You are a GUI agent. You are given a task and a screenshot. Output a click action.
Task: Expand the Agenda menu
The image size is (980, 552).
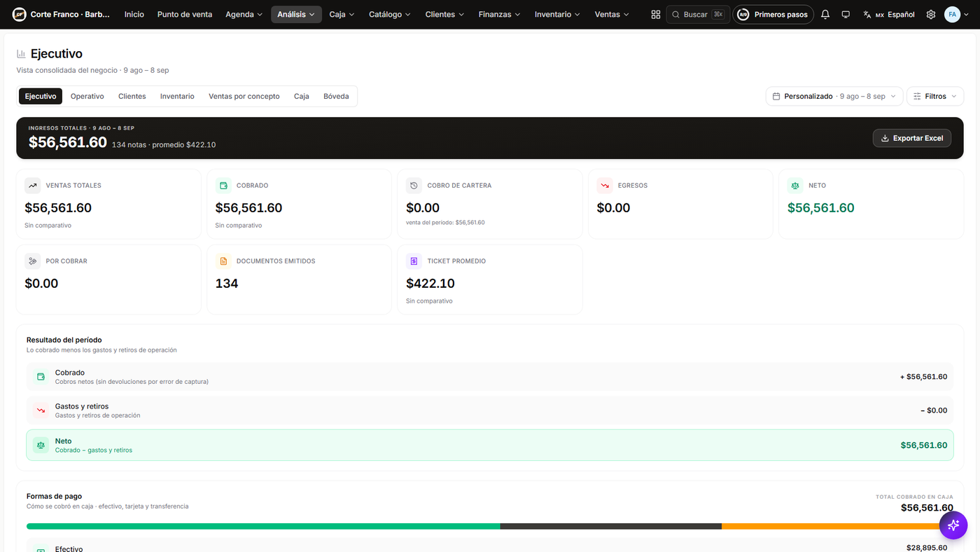point(244,15)
